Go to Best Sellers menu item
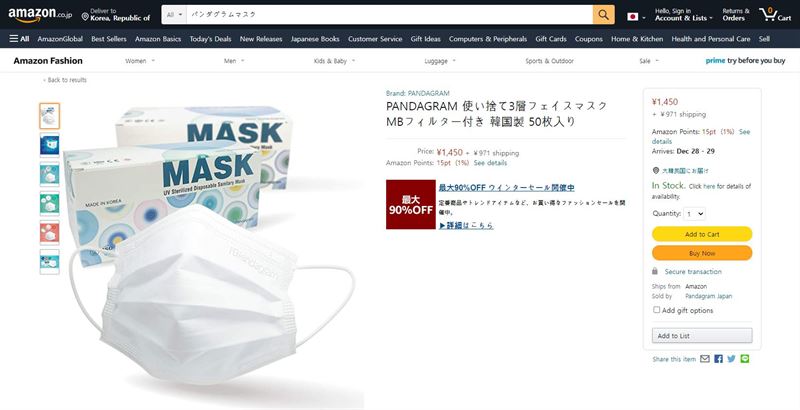Viewport: 800px width, 410px height. coord(109,39)
